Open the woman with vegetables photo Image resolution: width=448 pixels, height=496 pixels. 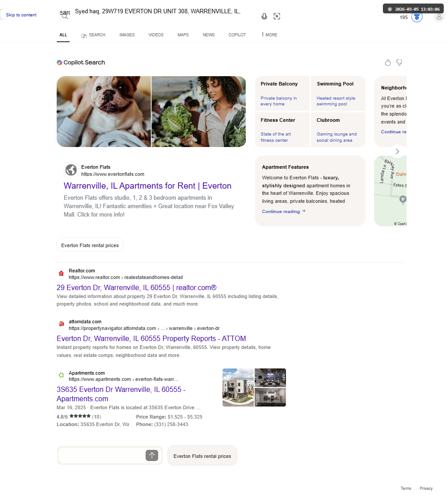click(199, 112)
